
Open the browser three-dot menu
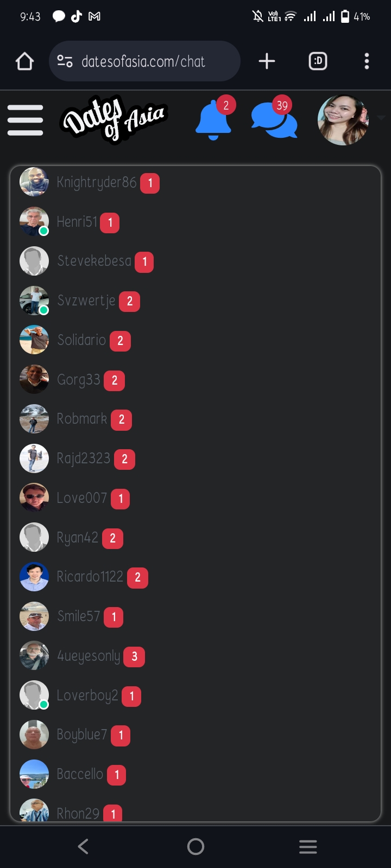pos(367,61)
